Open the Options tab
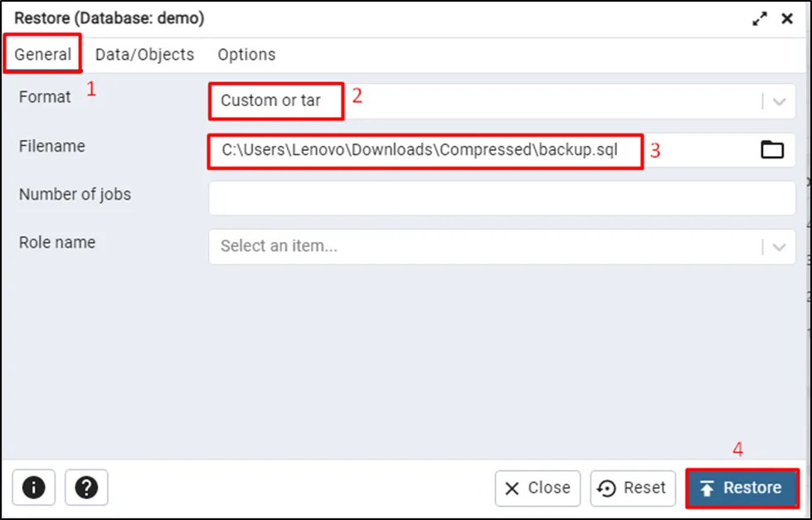Screen dimensions: 812x520 (246, 55)
